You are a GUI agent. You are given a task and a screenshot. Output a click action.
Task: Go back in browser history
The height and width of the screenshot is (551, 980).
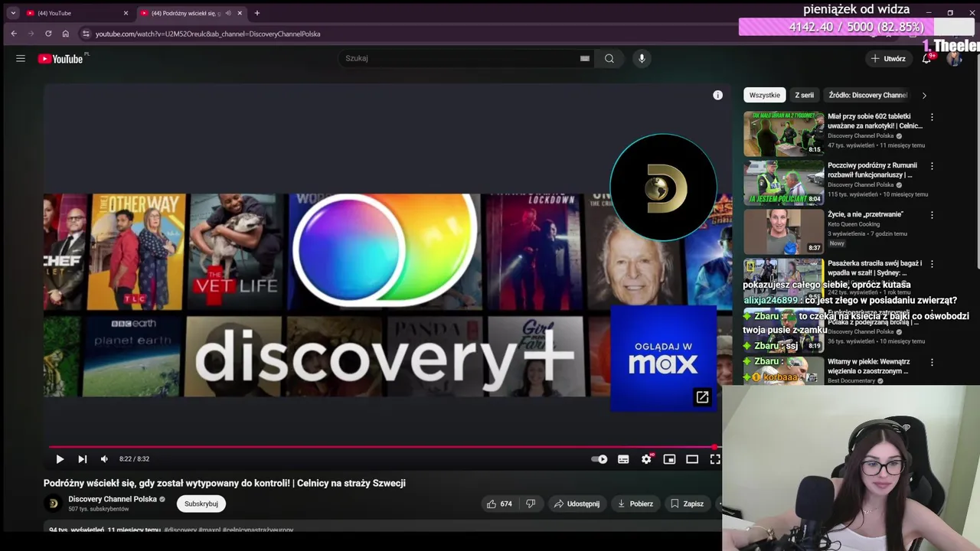14,34
